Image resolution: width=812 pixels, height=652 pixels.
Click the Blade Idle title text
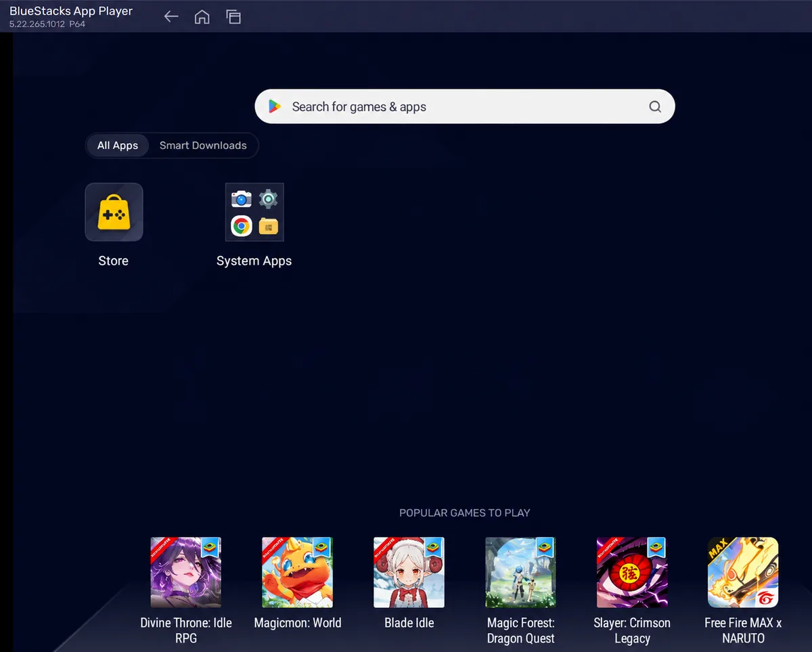(409, 623)
